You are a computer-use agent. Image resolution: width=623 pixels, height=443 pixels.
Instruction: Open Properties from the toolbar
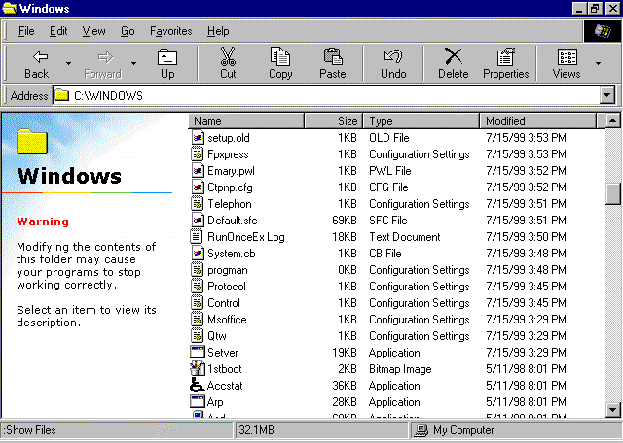[x=506, y=58]
